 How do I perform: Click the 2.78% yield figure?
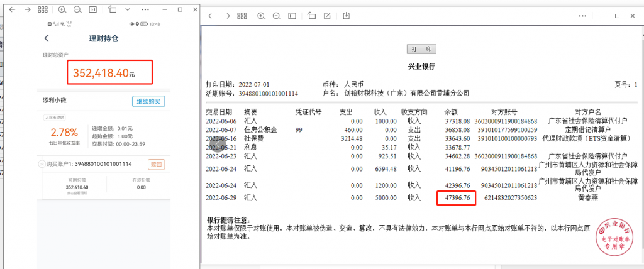[x=64, y=132]
